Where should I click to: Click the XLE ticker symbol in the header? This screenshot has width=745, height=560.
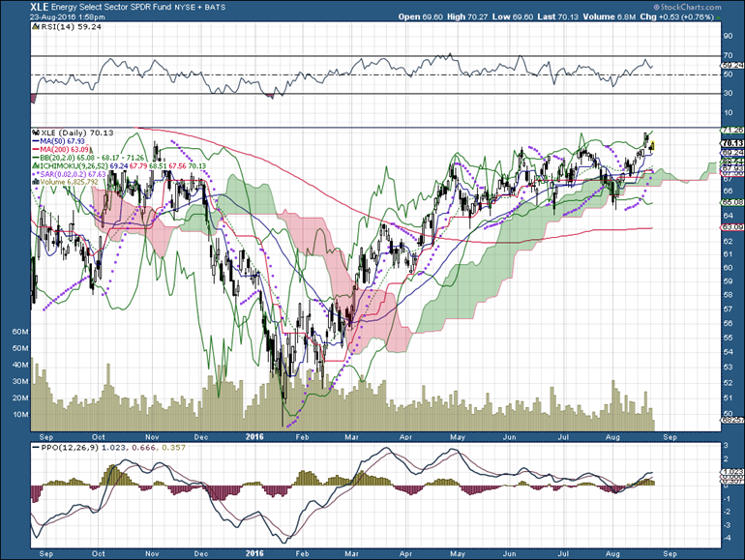coord(39,7)
